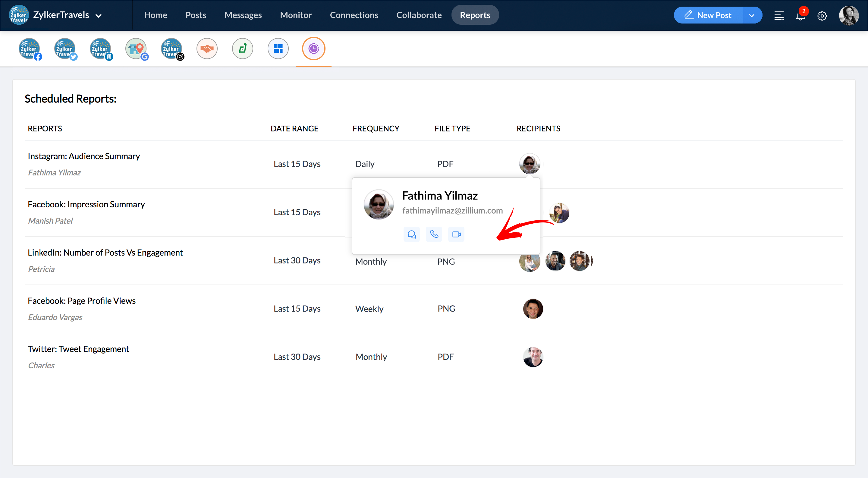Image resolution: width=868 pixels, height=478 pixels.
Task: Select the Facebook ZylkerTravels channel icon
Action: (x=30, y=49)
